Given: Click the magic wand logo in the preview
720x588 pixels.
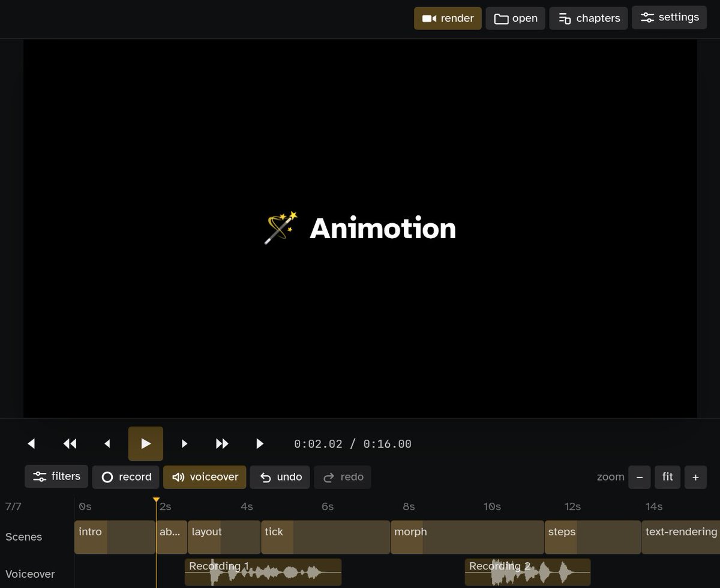Looking at the screenshot, I should (x=281, y=228).
